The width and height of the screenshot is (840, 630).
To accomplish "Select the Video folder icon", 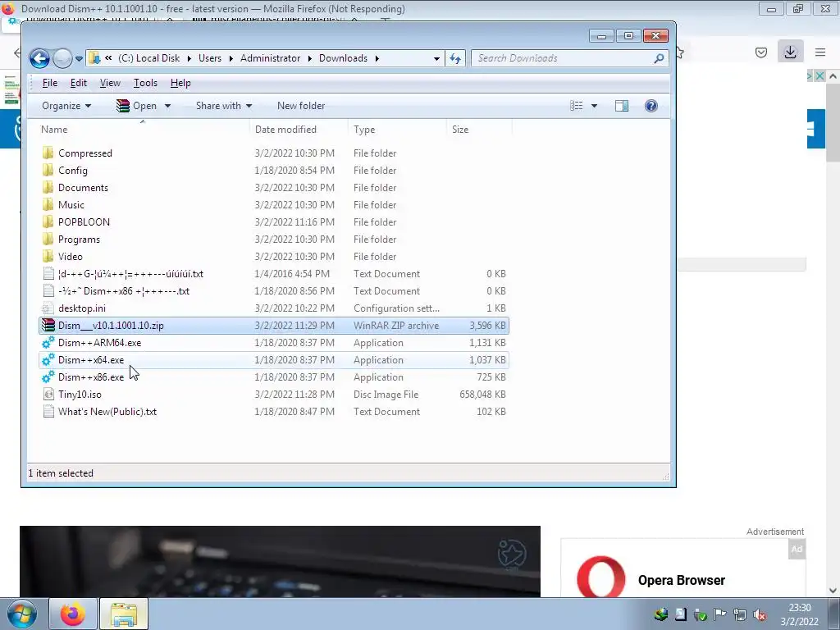I will pyautogui.click(x=48, y=257).
